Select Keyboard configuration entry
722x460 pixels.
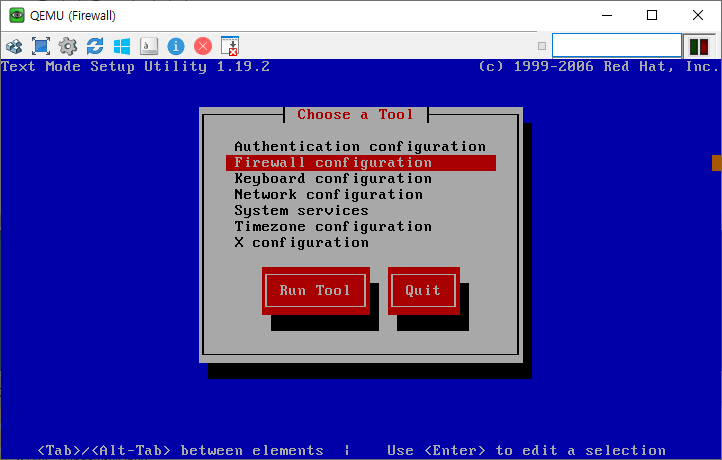[x=361, y=179]
